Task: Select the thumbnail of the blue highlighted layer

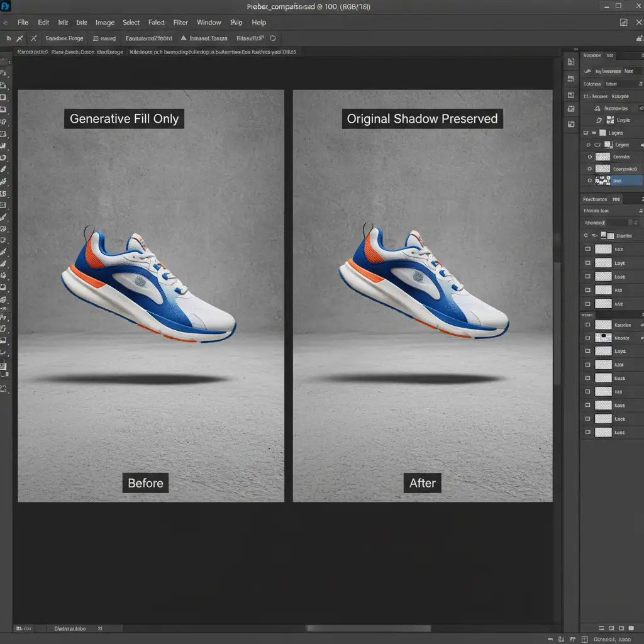Action: (602, 180)
